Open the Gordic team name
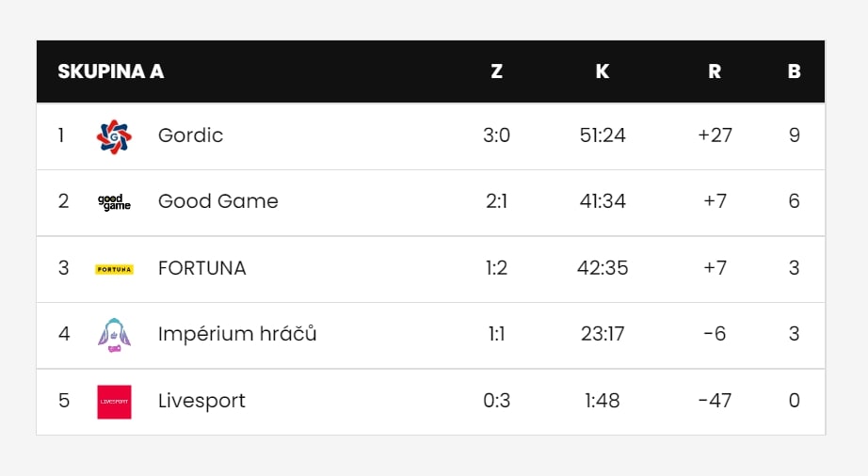This screenshot has width=868, height=476. (190, 135)
